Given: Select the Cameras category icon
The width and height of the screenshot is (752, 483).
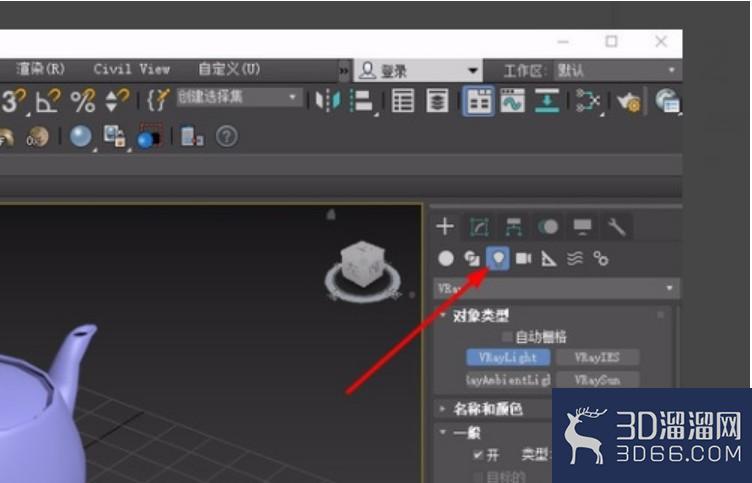Looking at the screenshot, I should point(523,259).
